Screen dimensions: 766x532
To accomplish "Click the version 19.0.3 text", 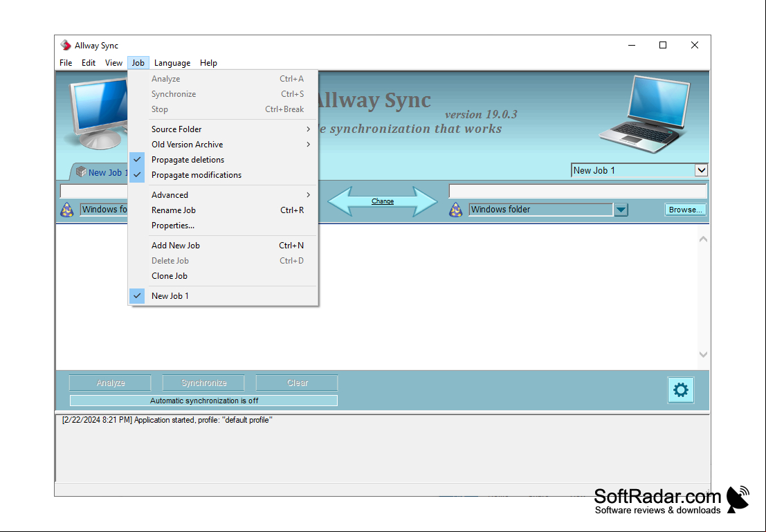I will (481, 114).
